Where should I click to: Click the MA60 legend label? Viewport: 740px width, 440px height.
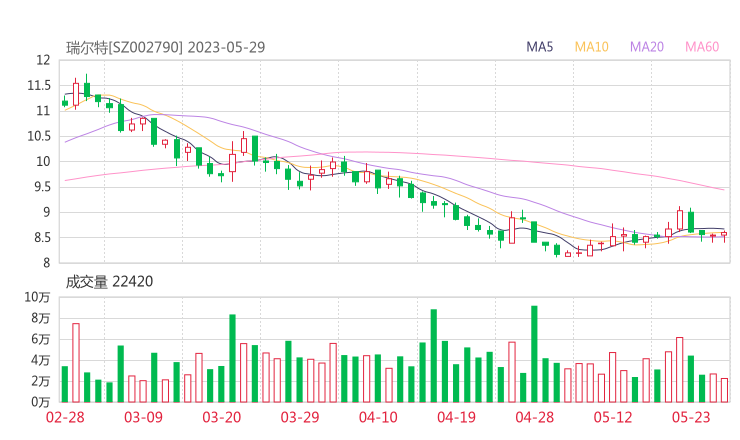point(702,47)
